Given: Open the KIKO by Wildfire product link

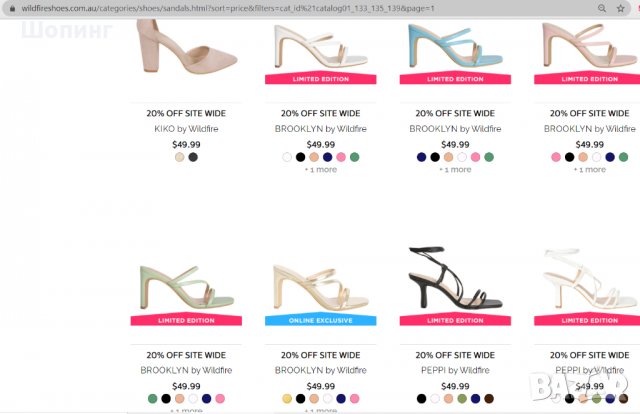Looking at the screenshot, I should [x=186, y=129].
